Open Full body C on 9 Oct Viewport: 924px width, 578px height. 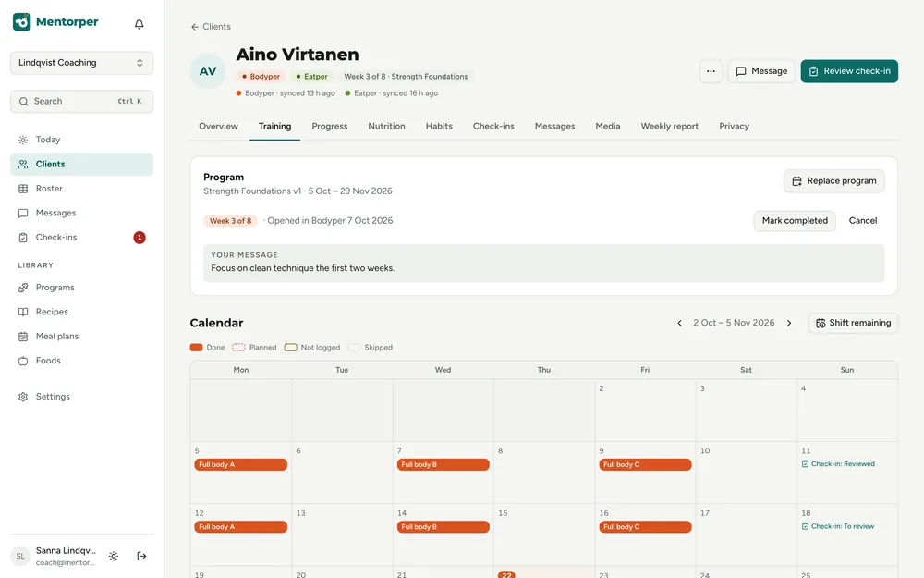(645, 465)
